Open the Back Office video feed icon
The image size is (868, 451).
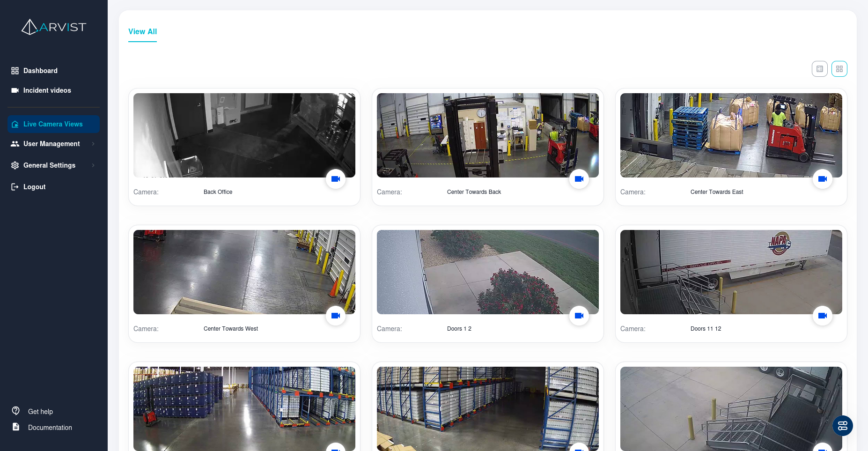[336, 179]
